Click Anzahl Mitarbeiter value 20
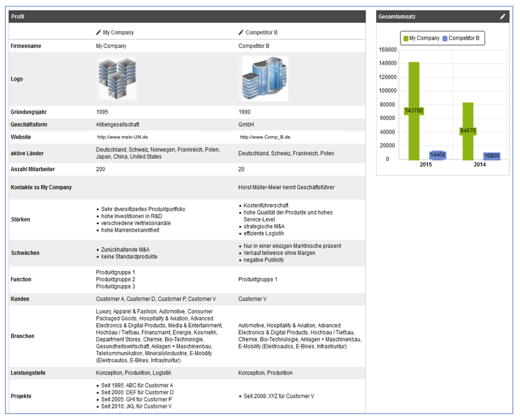This screenshot has height=420, width=520. click(x=241, y=169)
